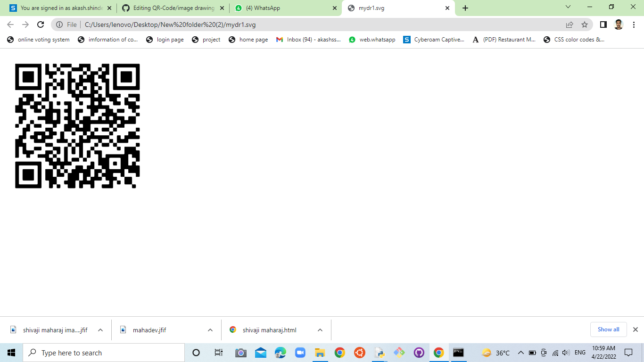
Task: Open File Explorer from taskbar
Action: click(320, 353)
